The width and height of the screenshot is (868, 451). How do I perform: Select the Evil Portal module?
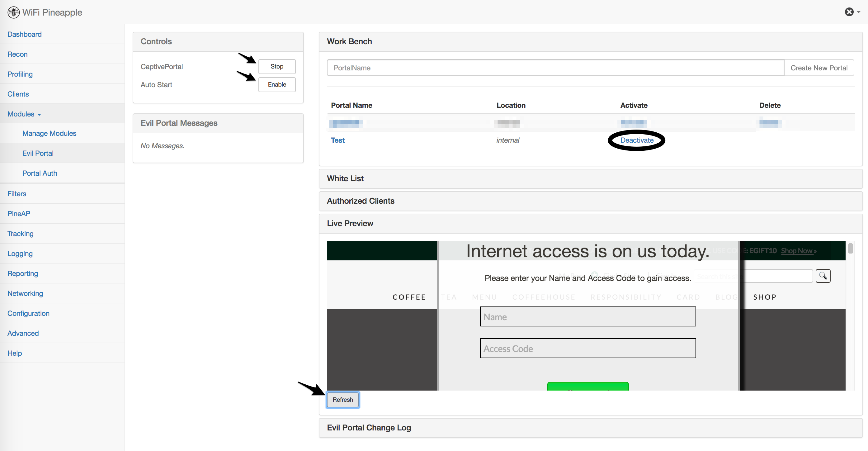click(38, 153)
